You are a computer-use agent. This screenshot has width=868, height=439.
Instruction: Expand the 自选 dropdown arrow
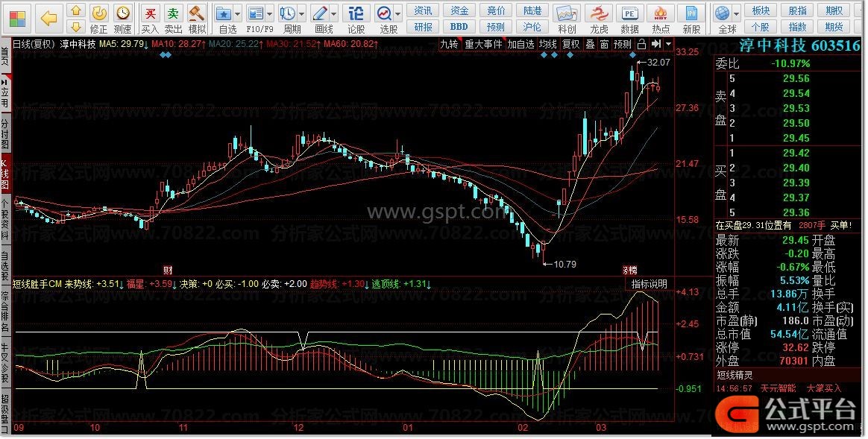point(238,13)
